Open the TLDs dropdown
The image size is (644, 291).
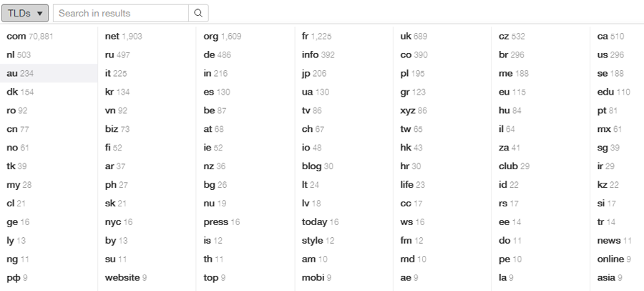point(25,13)
